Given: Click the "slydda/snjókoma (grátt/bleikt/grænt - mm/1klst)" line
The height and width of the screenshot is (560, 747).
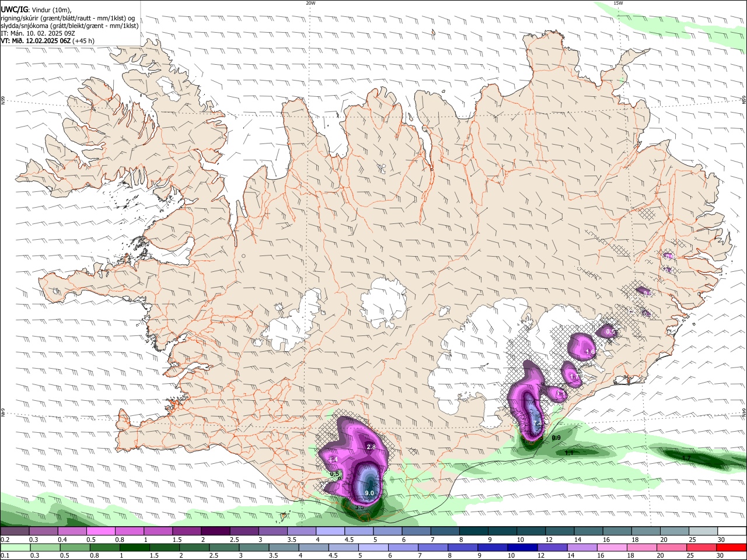Looking at the screenshot, I should coord(69,26).
